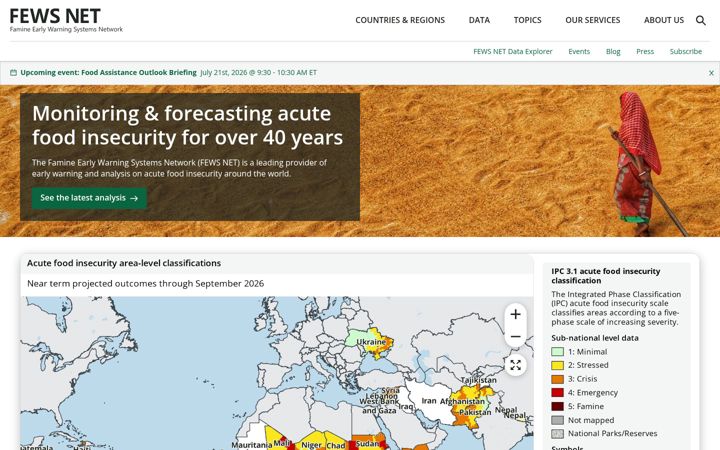The width and height of the screenshot is (720, 450).
Task: Click the 5: Famine legend swatch
Action: pyautogui.click(x=557, y=406)
